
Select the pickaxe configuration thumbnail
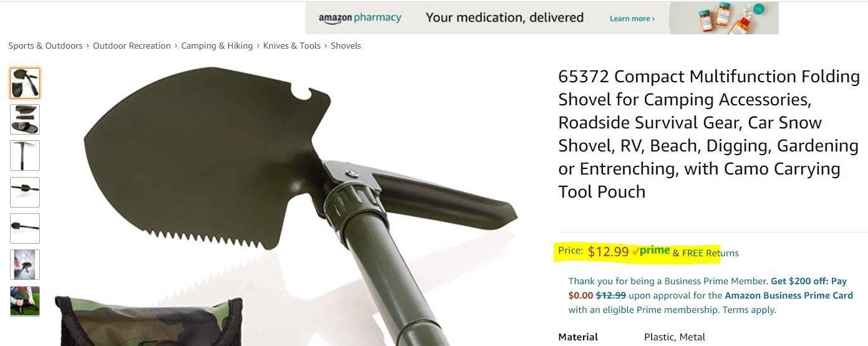[25, 156]
